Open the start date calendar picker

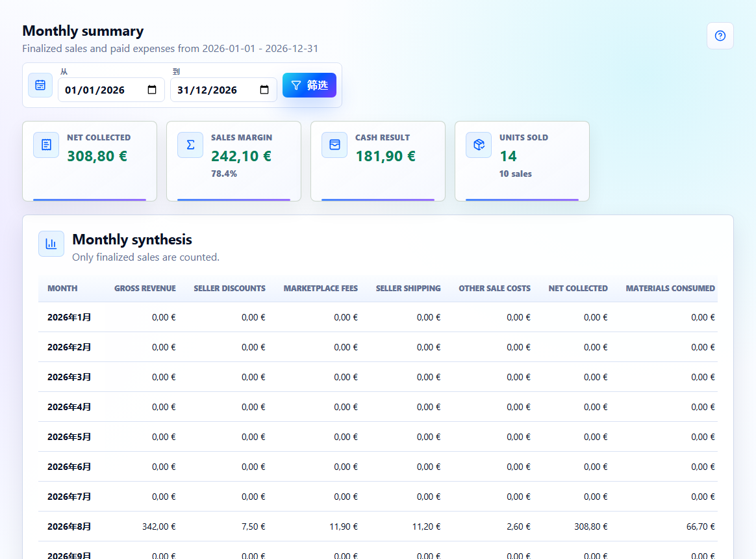(x=152, y=90)
